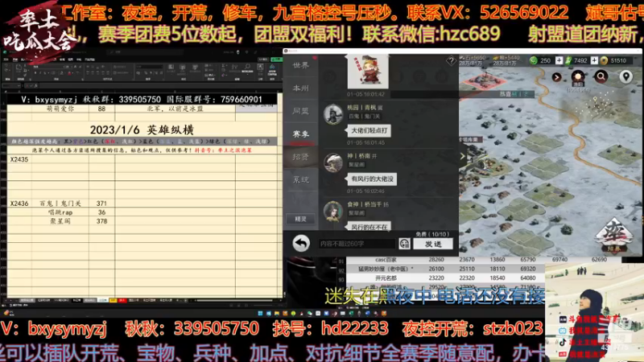Open the 世界 (World) chat channel tab
Image resolution: width=644 pixels, height=362 pixels.
(300, 66)
